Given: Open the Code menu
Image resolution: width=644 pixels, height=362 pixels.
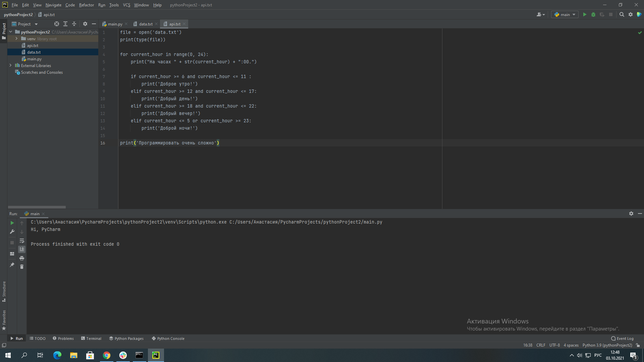Looking at the screenshot, I should pyautogui.click(x=70, y=5).
